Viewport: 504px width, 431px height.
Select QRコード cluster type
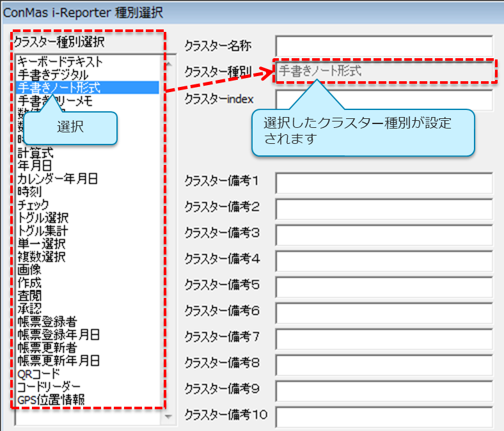(x=39, y=375)
